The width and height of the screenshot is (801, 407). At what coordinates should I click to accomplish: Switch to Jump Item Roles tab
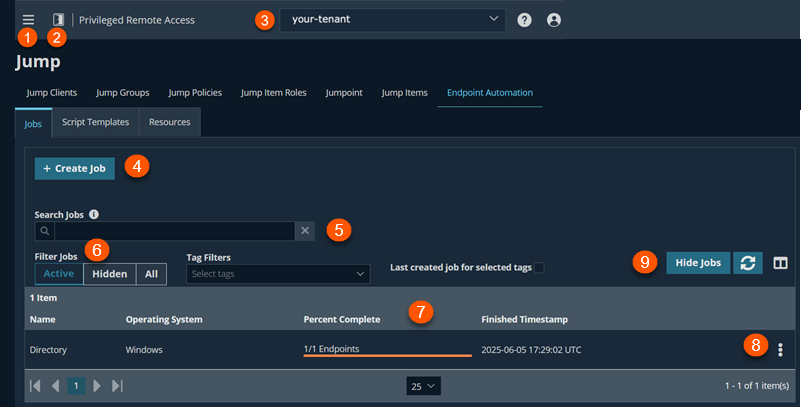[x=274, y=92]
